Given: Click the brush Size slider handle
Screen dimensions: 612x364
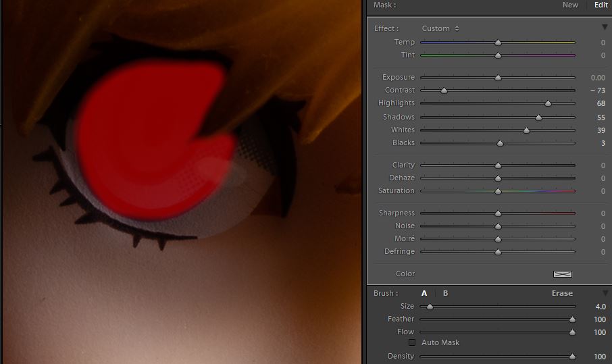Looking at the screenshot, I should 430,307.
